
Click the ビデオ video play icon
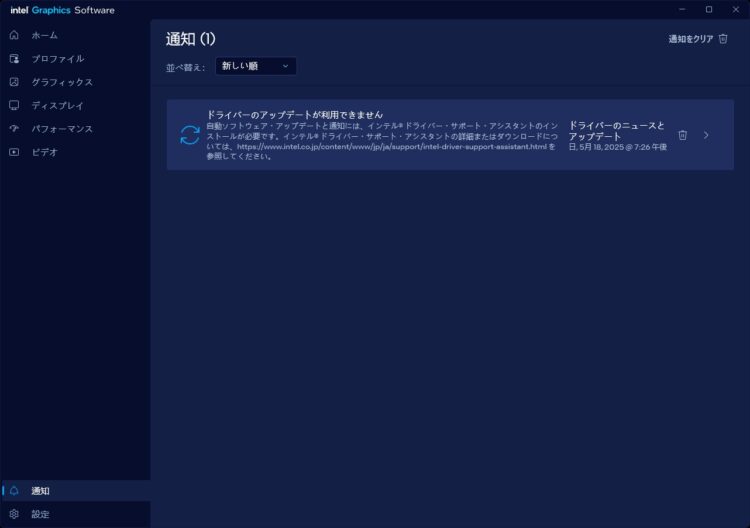14,152
